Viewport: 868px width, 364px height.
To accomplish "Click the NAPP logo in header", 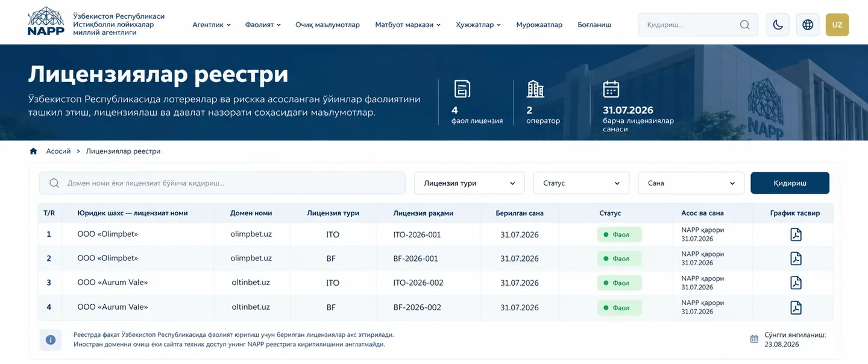I will tap(46, 22).
